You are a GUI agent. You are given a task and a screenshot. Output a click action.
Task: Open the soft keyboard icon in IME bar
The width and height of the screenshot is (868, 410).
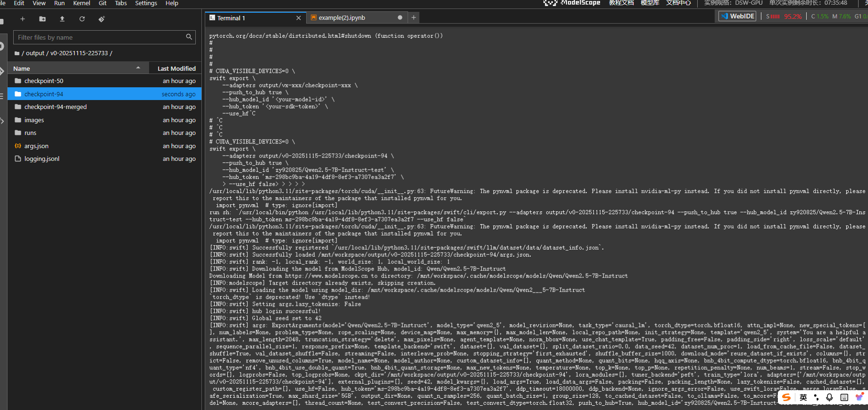[844, 397]
